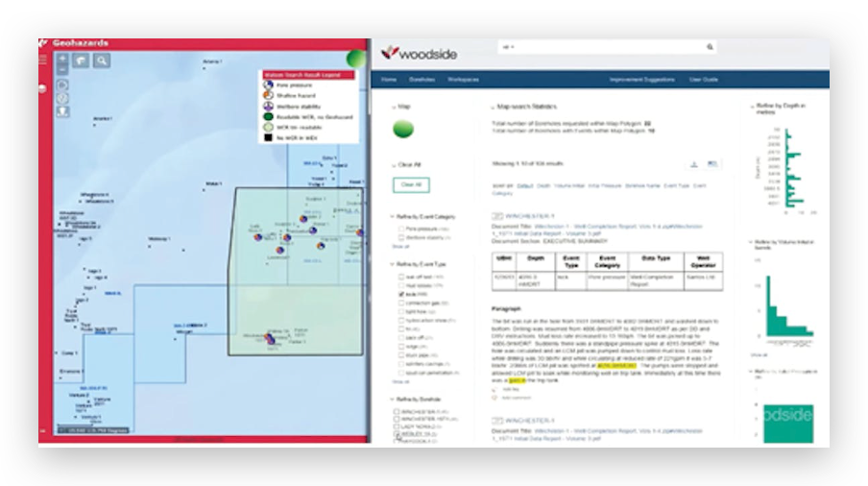Screen dimensions: 868x486
Task: Click the Geohazards logo icon in the title bar
Action: [43, 42]
